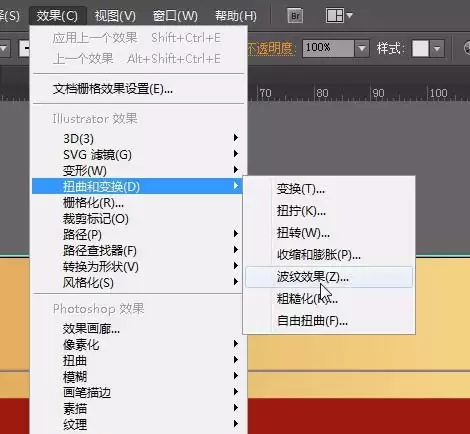Click the arrange documents layout icon

tap(334, 16)
